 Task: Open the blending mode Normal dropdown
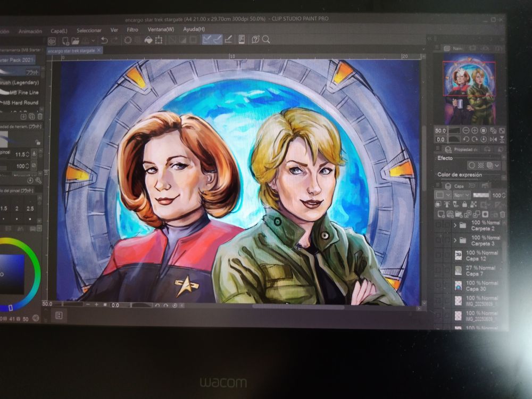461,195
